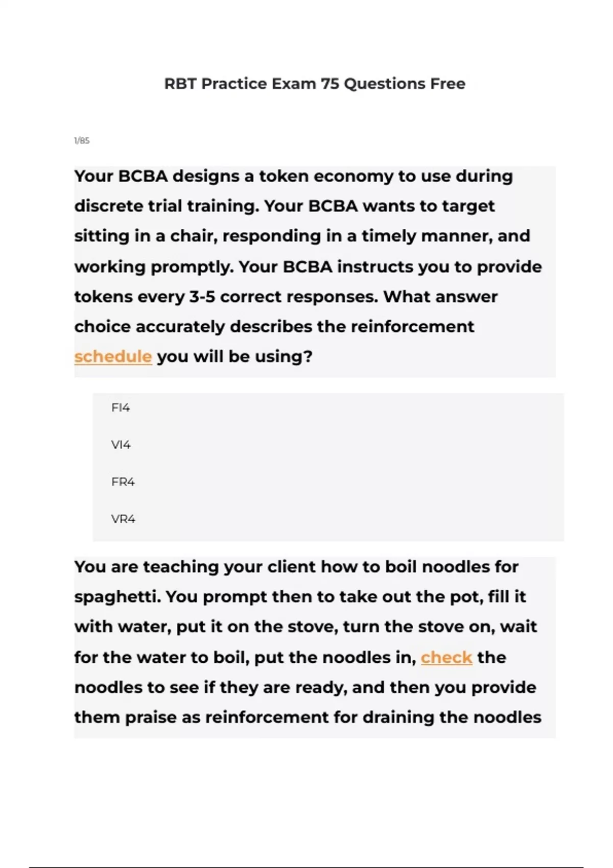Click the line starting 'working promptly'
613x868 pixels.
pos(308,267)
